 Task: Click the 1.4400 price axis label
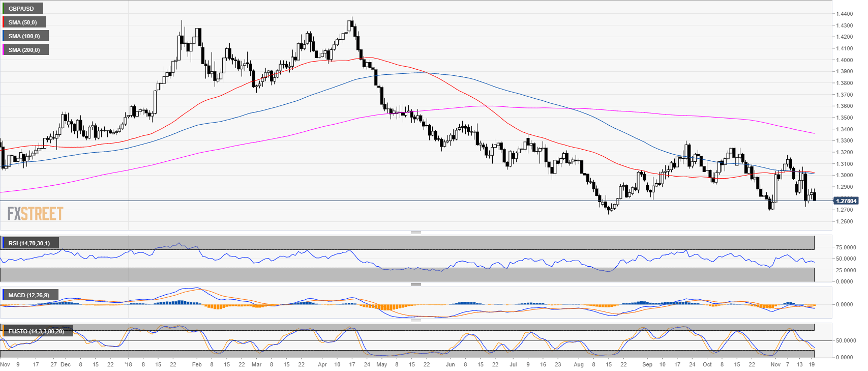click(x=844, y=14)
